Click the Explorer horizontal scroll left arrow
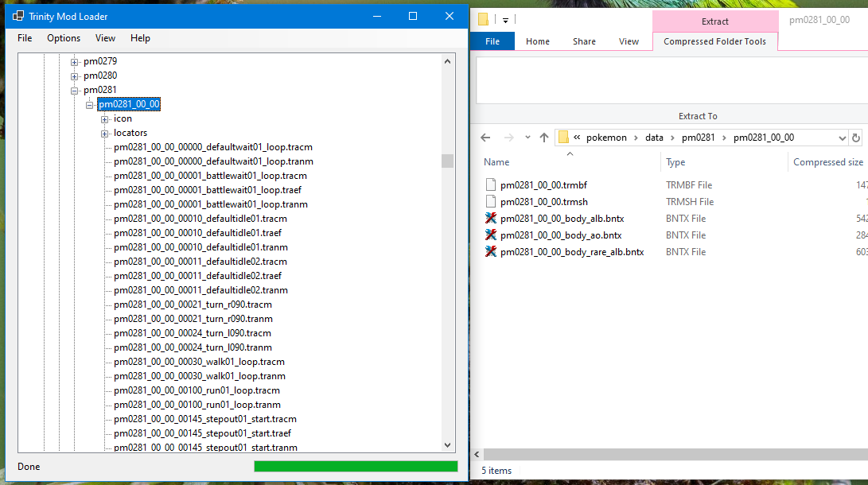Viewport: 868px width, 485px height. (x=477, y=455)
